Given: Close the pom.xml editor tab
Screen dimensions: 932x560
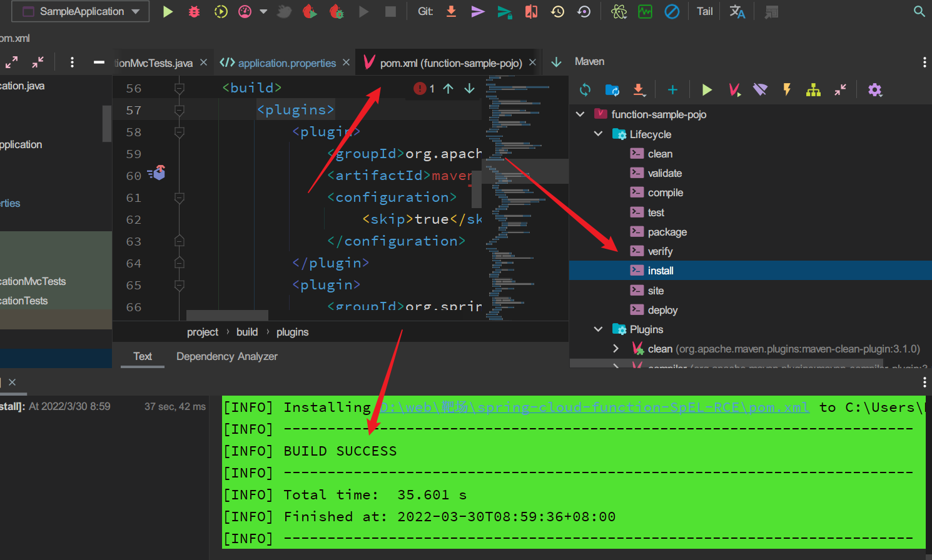Looking at the screenshot, I should pyautogui.click(x=532, y=62).
